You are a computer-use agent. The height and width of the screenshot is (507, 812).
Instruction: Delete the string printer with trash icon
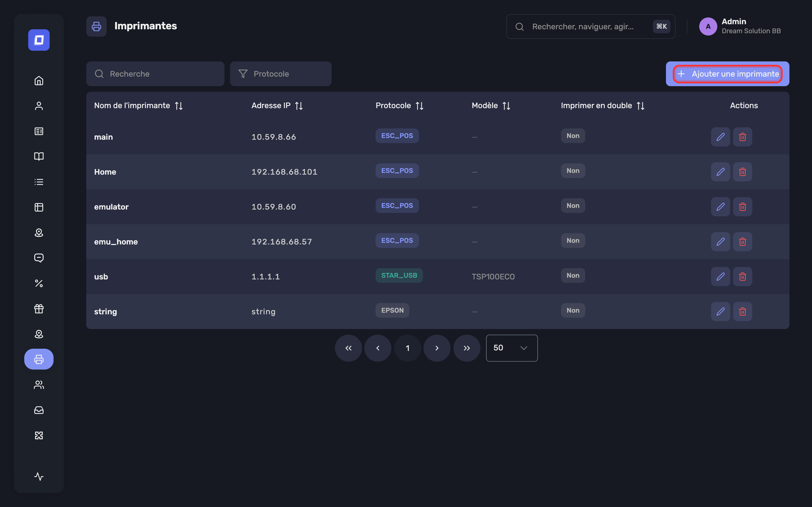pos(743,312)
